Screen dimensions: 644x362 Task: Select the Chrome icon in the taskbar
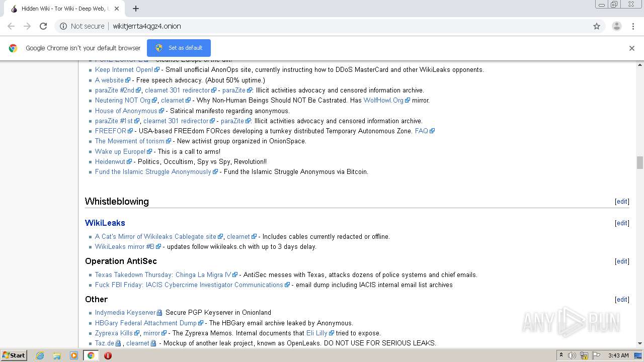click(x=91, y=355)
